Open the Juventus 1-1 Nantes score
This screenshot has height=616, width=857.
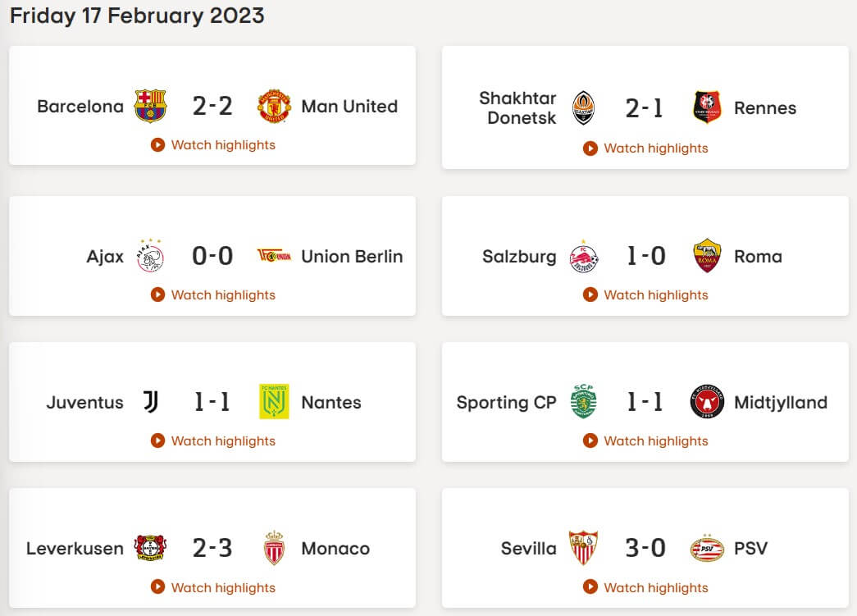click(x=212, y=402)
